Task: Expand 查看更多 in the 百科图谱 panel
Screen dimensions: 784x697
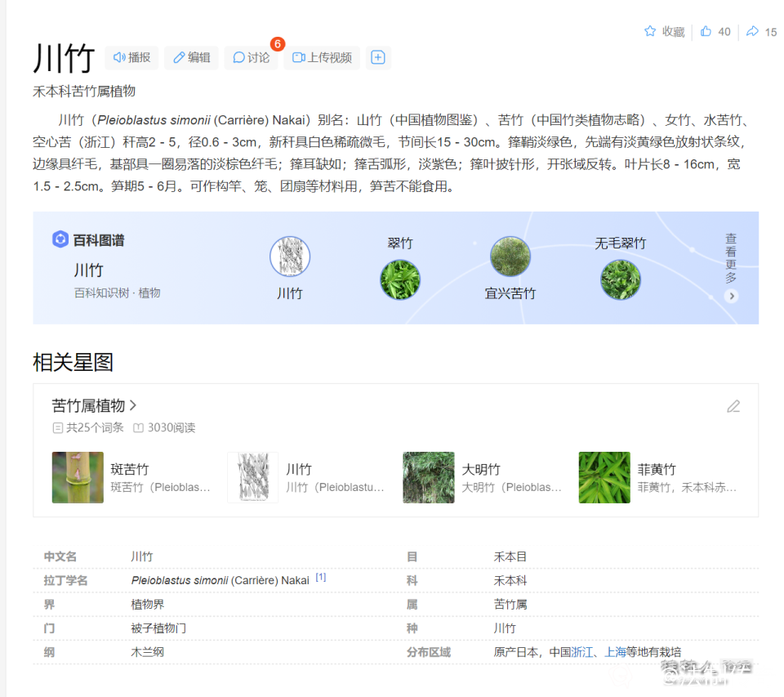Action: pyautogui.click(x=731, y=296)
